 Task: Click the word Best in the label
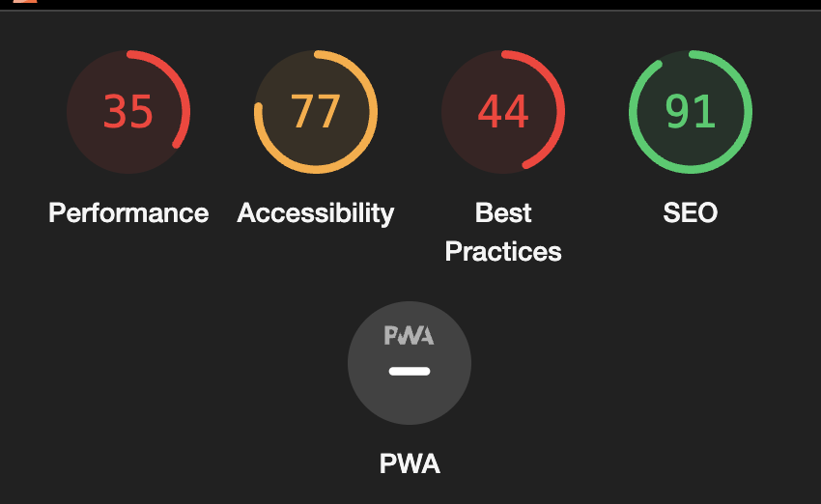click(503, 213)
